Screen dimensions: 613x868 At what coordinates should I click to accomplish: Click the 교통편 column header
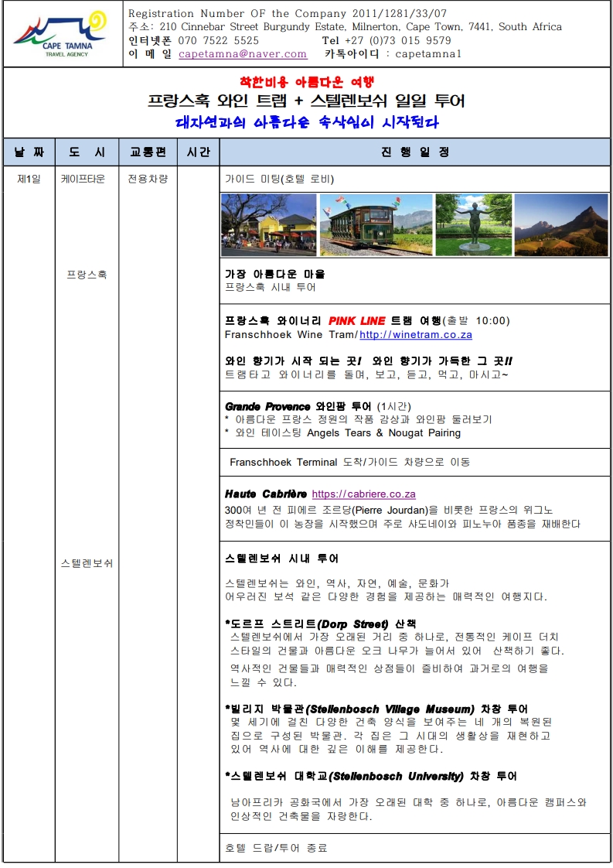148,152
